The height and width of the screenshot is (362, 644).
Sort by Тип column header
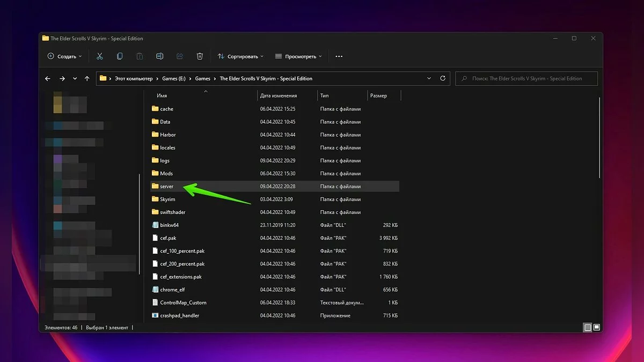pos(325,95)
